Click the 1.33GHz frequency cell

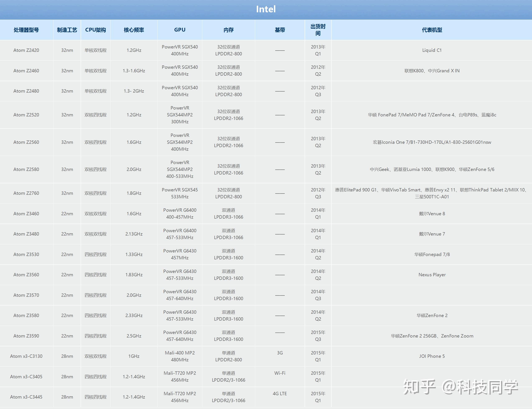click(134, 254)
